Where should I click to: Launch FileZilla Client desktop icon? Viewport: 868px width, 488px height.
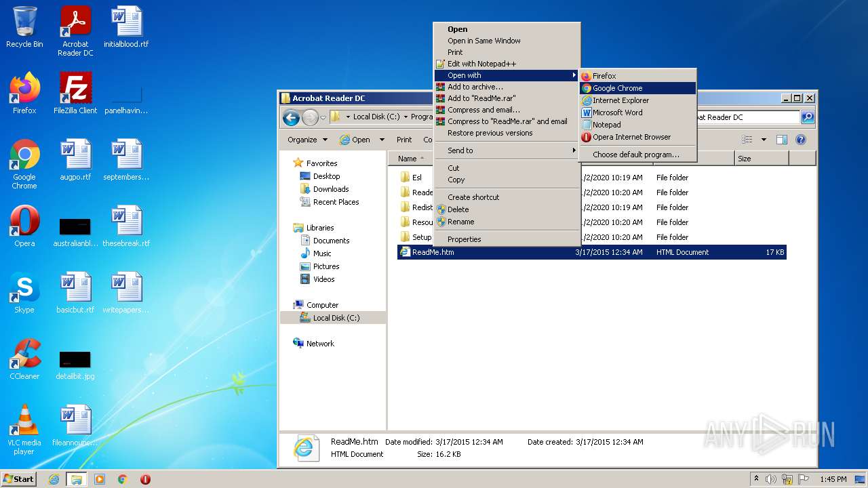click(75, 94)
